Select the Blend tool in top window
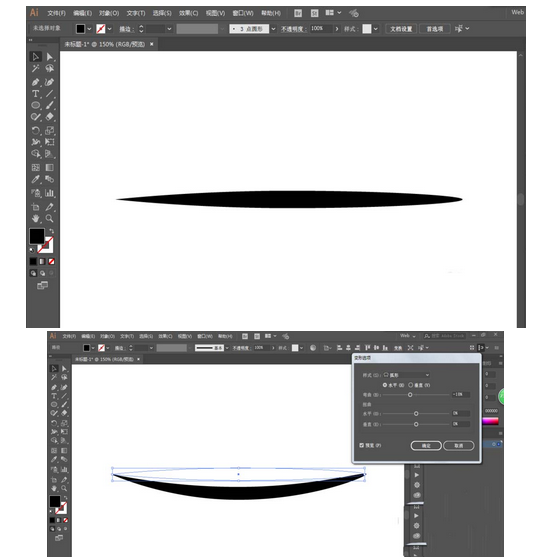533x560 pixels. (x=49, y=179)
